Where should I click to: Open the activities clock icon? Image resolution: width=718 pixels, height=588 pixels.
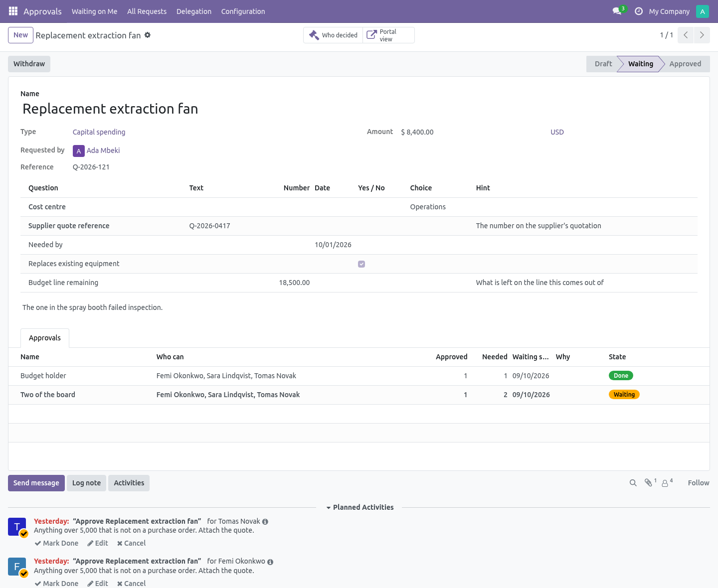[639, 11]
